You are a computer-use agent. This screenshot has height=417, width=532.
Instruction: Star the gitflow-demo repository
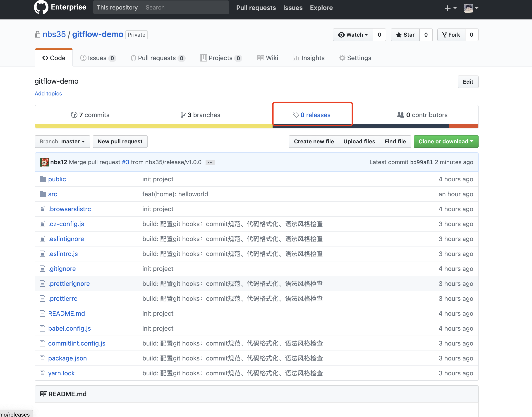click(405, 35)
